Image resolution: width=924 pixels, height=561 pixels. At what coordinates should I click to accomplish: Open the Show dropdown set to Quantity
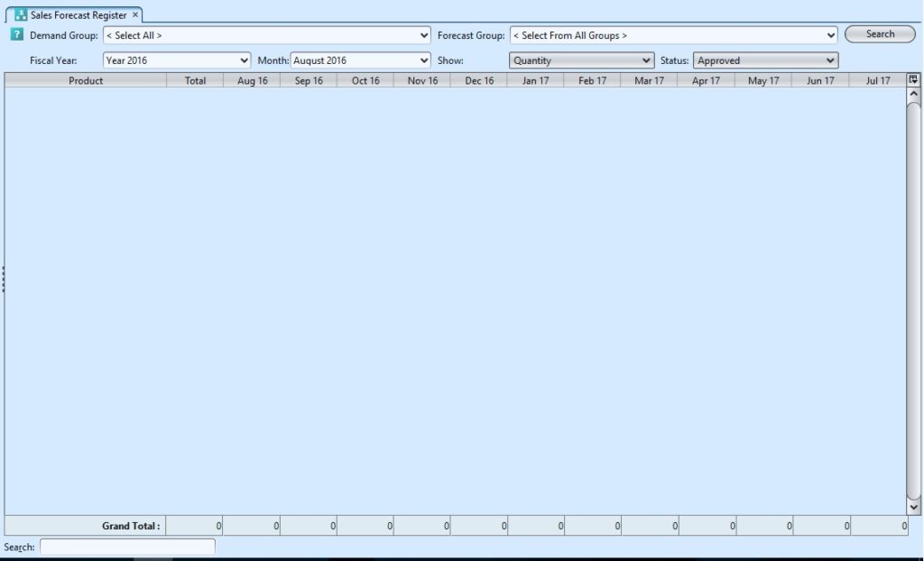[582, 60]
